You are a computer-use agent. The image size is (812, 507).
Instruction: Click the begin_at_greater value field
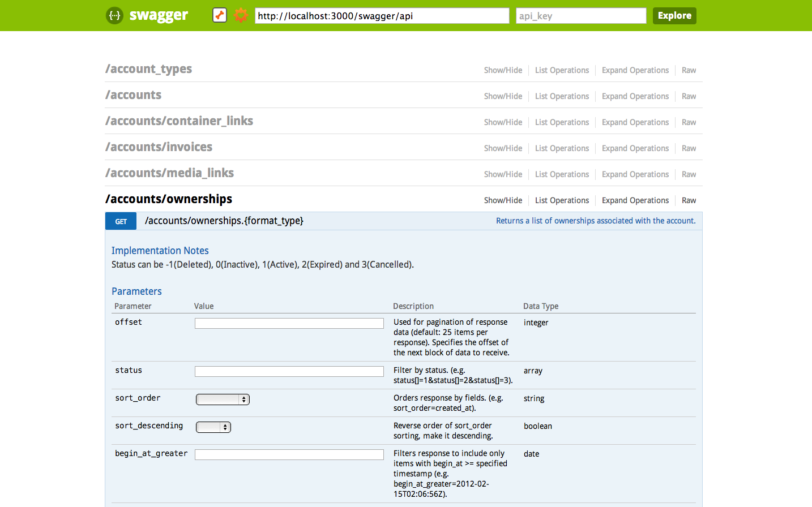(x=289, y=454)
